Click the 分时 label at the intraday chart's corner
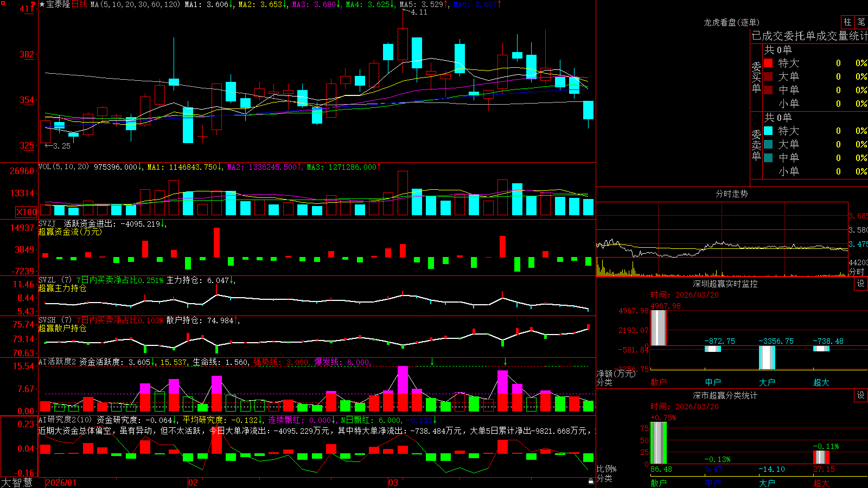 pyautogui.click(x=857, y=272)
